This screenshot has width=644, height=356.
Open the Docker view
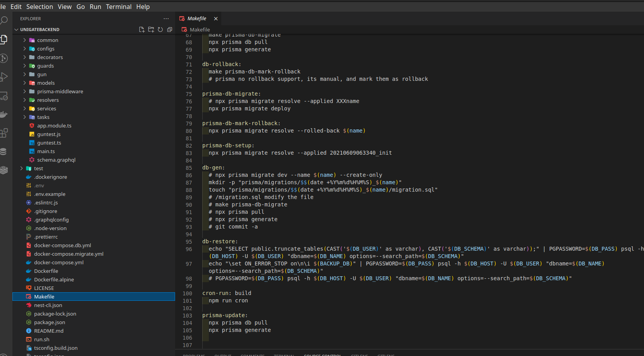pyautogui.click(x=4, y=114)
